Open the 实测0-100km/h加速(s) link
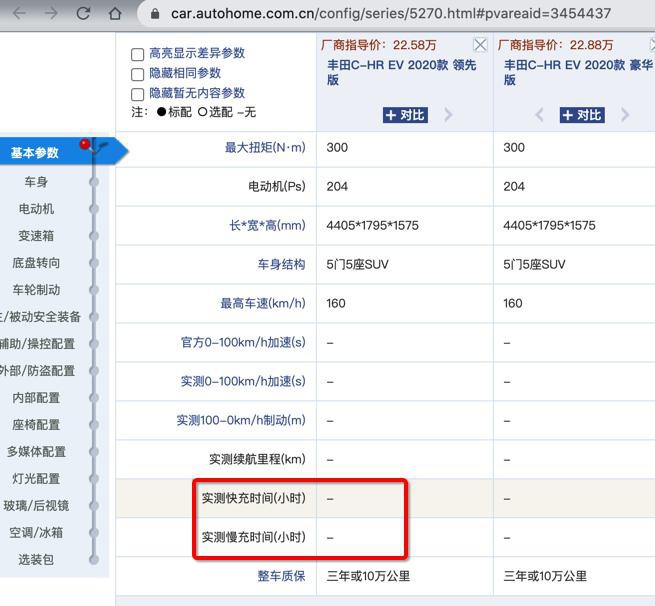This screenshot has height=606, width=655. 243,381
